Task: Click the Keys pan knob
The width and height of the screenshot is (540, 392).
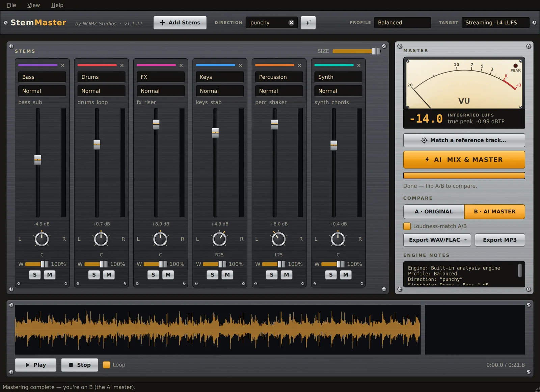Action: point(219,239)
